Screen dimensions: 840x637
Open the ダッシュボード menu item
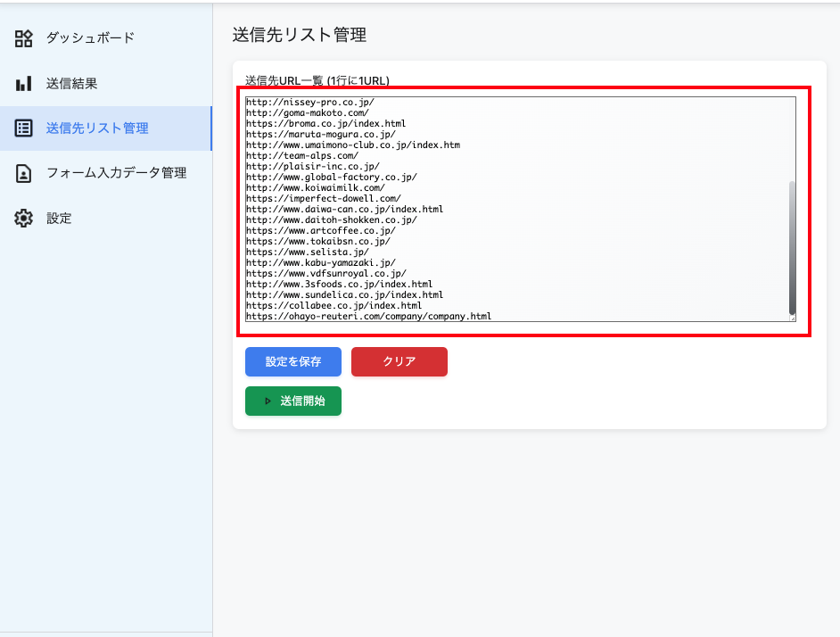click(90, 38)
